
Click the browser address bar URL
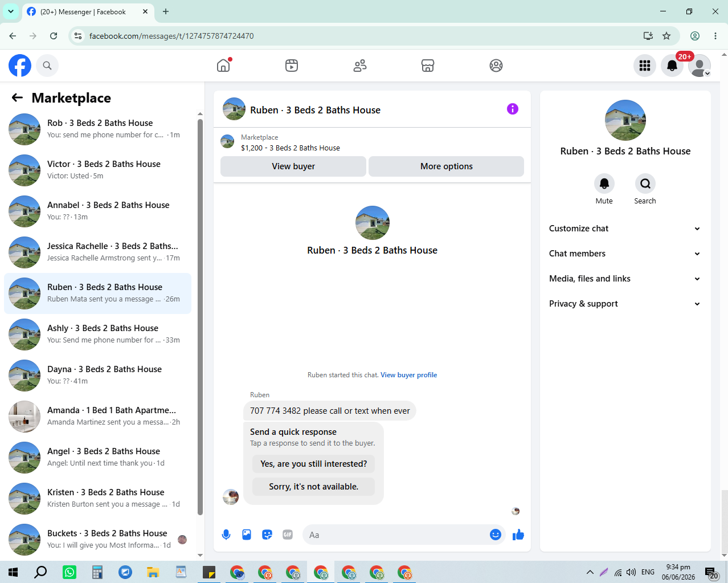pos(171,36)
